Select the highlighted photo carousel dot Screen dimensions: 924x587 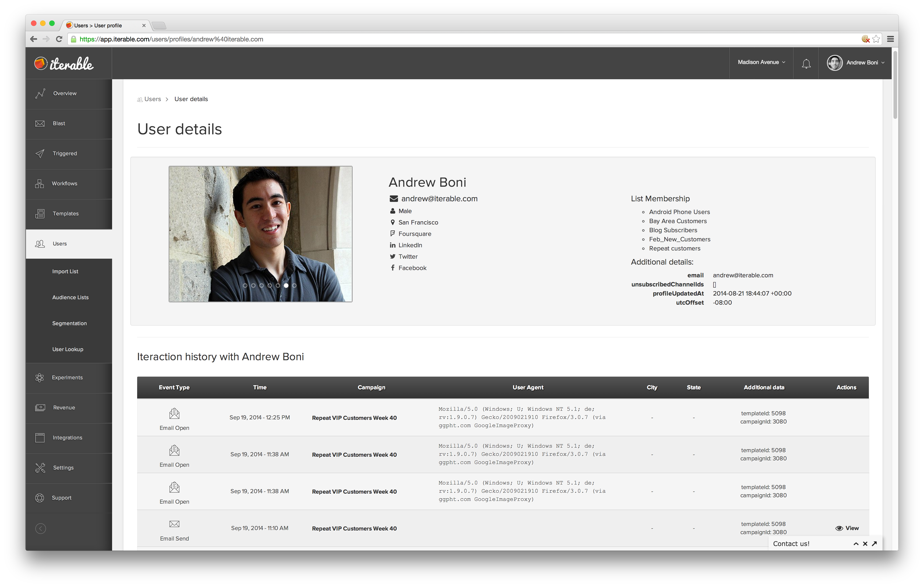click(286, 285)
